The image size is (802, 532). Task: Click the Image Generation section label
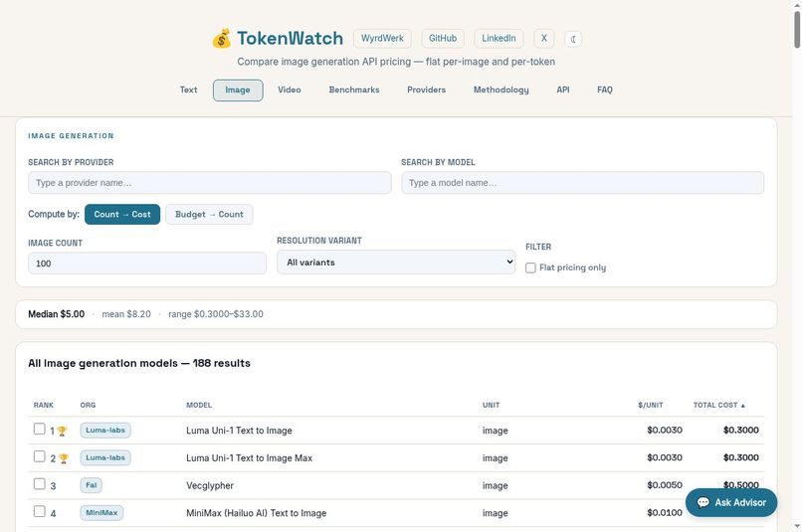coord(71,136)
